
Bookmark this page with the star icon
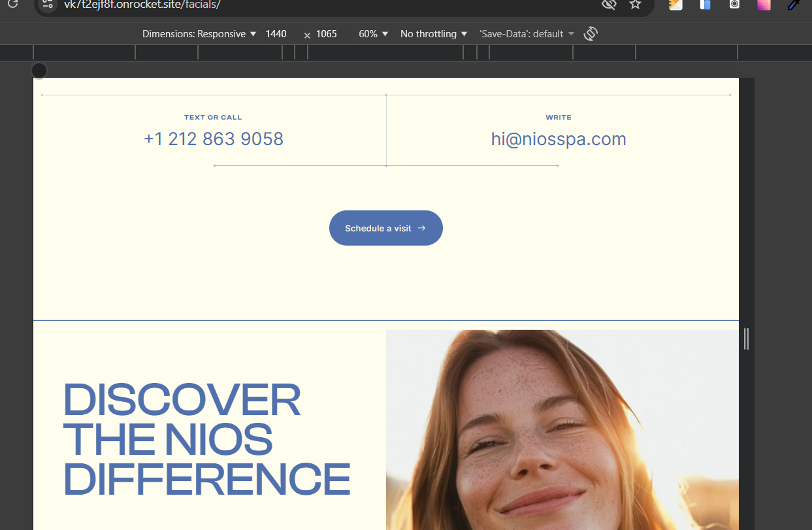[635, 5]
